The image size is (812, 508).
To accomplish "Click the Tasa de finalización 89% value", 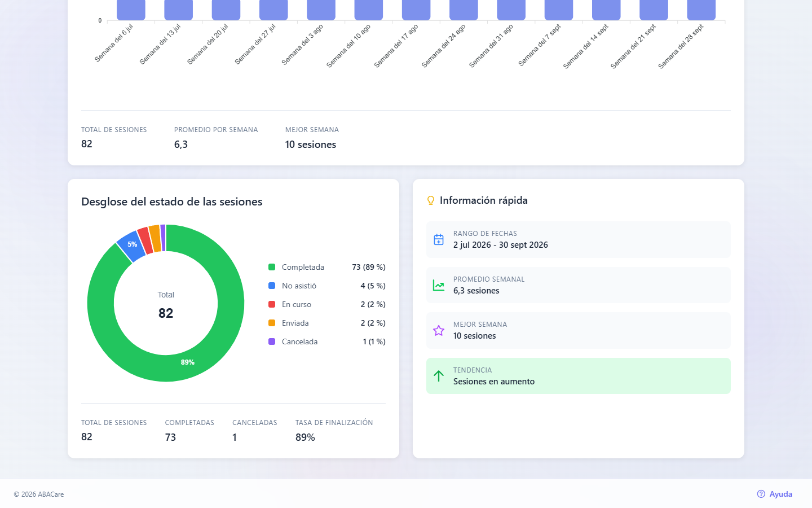I will click(x=305, y=437).
